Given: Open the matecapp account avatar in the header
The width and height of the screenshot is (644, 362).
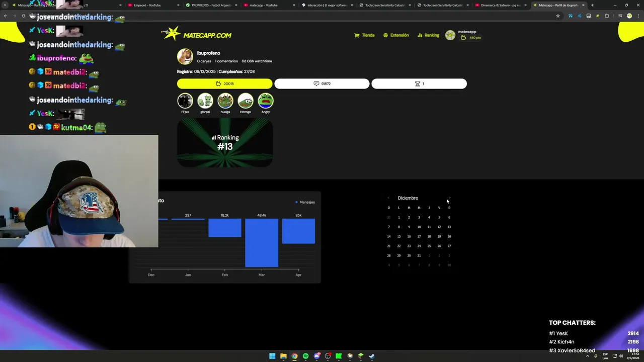Looking at the screenshot, I should 450,35.
